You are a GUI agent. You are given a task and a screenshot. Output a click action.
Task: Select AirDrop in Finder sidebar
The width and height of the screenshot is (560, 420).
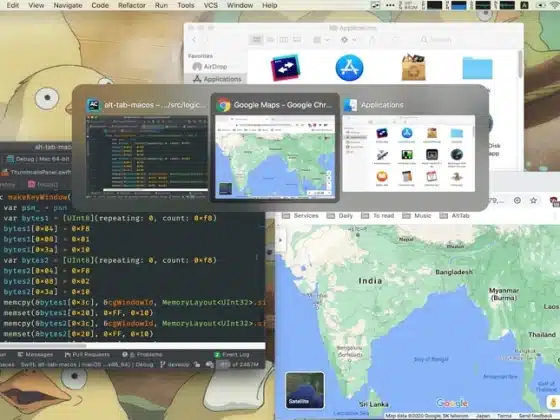(210, 67)
